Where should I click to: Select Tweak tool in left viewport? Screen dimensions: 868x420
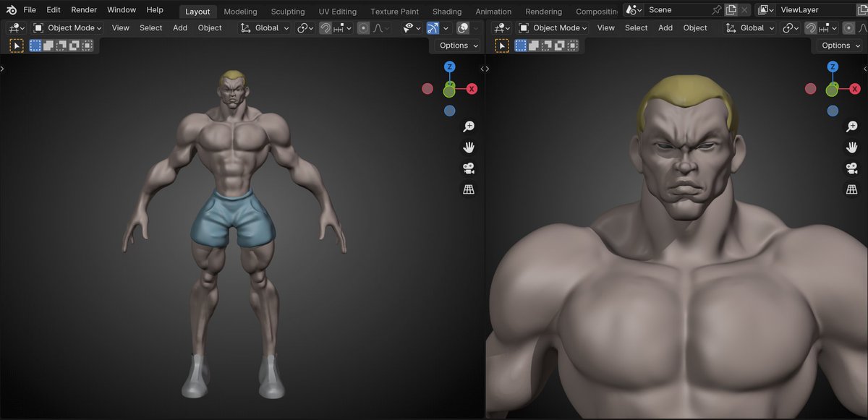click(17, 46)
